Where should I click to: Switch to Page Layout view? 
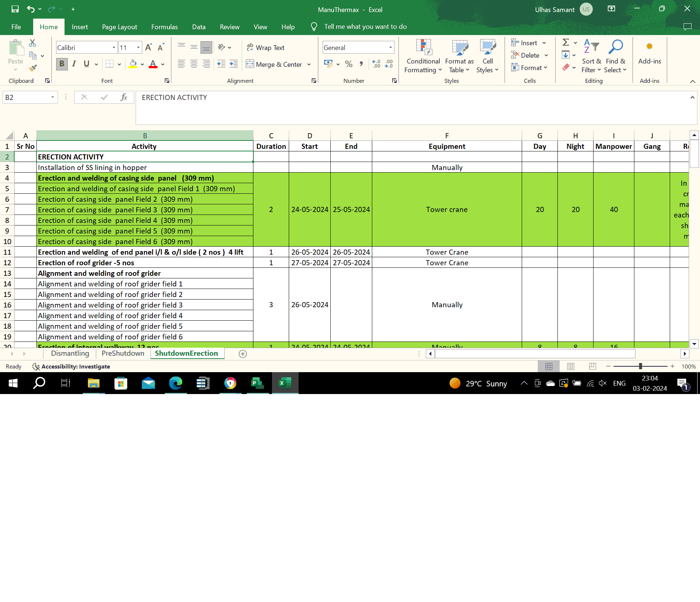coord(571,366)
